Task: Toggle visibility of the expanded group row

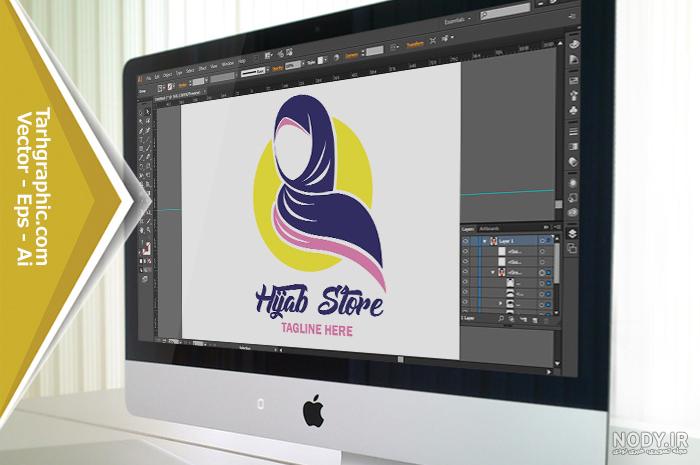Action: 465,272
